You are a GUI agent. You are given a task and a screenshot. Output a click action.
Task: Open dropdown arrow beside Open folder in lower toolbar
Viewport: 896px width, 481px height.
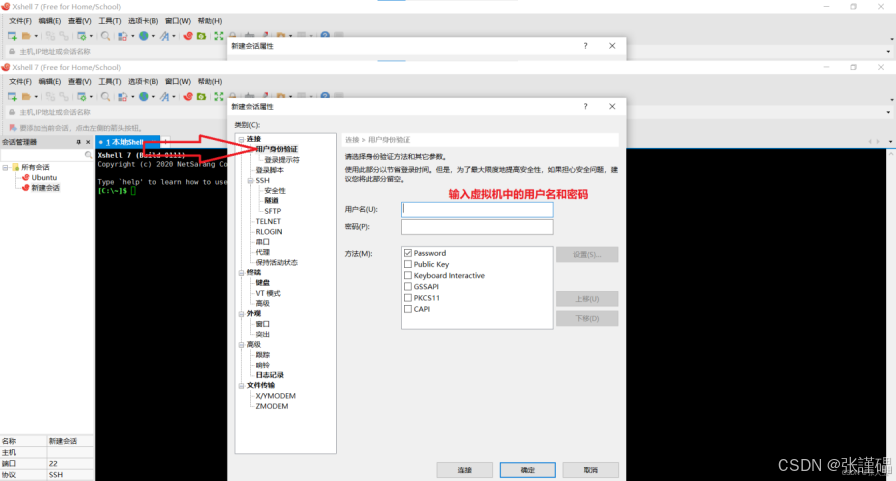tap(36, 97)
